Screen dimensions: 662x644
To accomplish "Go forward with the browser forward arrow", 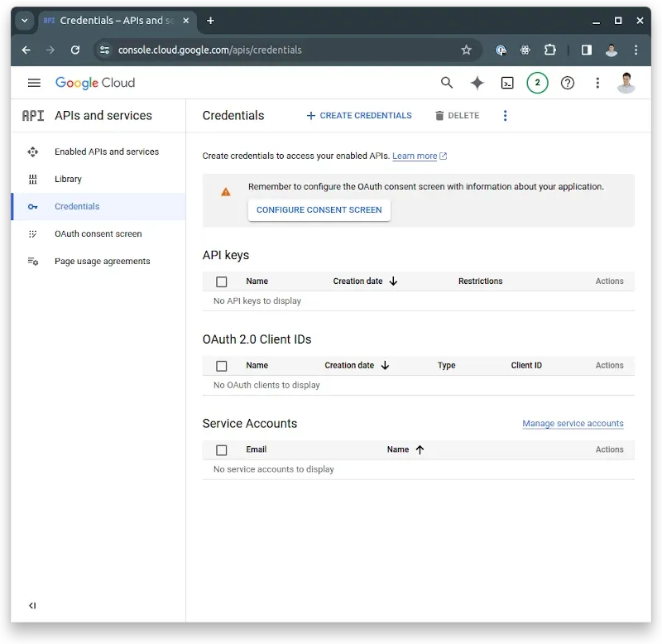I will tap(50, 50).
